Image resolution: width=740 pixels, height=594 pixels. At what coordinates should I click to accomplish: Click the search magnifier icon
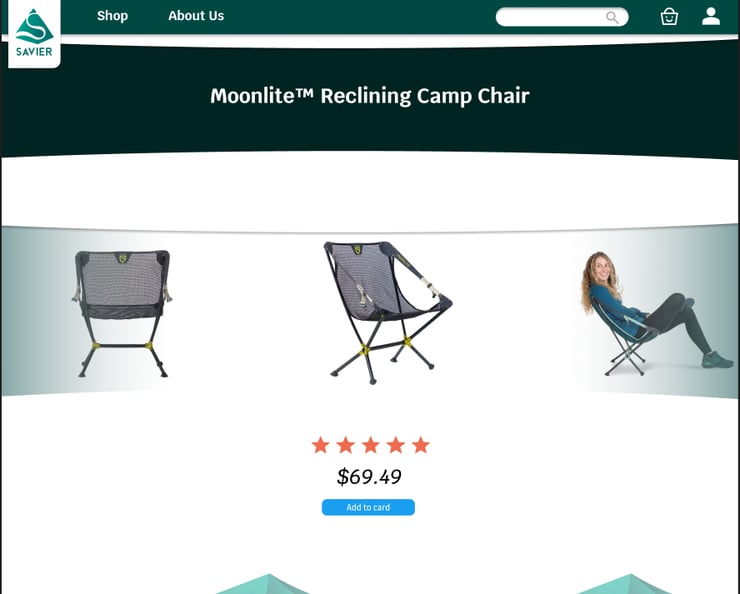(612, 17)
